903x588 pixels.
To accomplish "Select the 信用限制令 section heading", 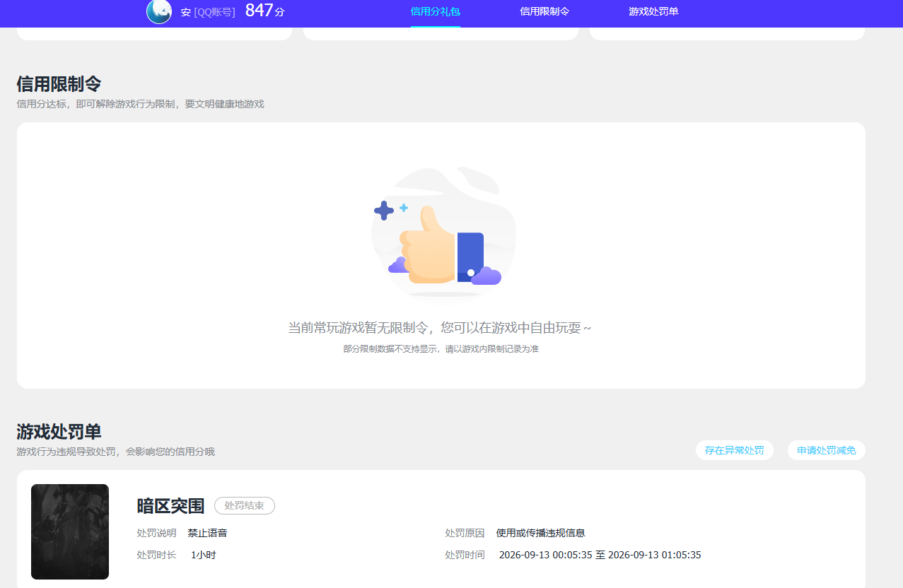I will coord(59,84).
